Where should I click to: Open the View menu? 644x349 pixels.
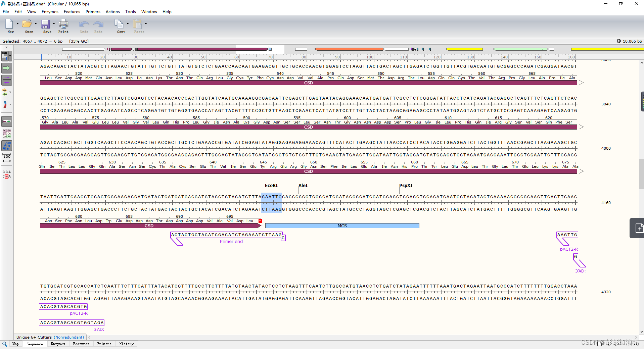tap(32, 11)
